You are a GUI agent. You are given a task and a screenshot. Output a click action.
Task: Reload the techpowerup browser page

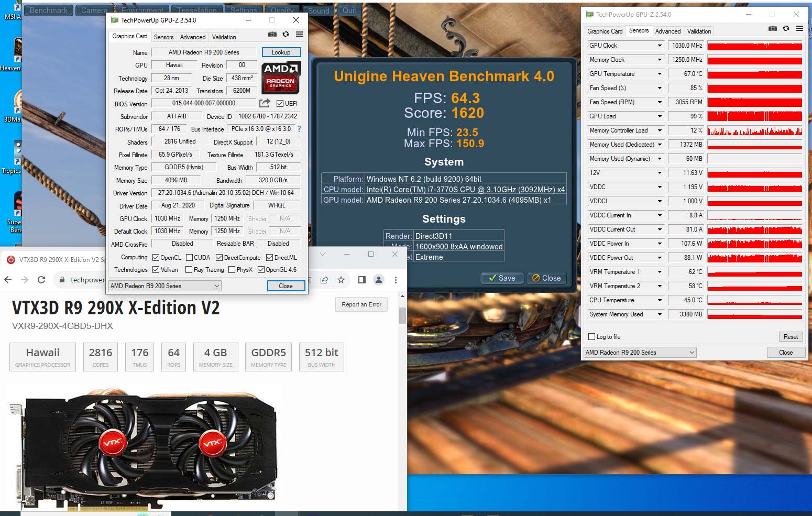click(x=41, y=280)
